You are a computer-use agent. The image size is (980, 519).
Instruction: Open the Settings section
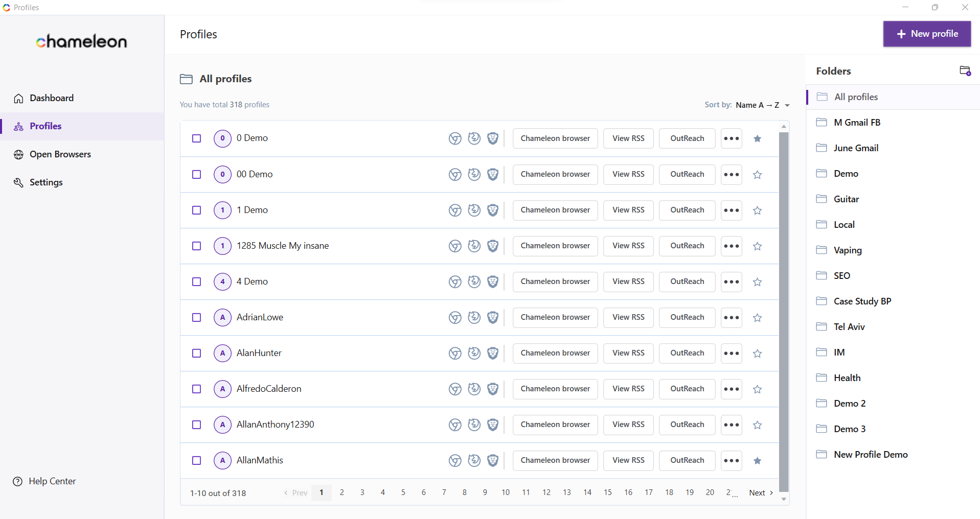[82, 182]
